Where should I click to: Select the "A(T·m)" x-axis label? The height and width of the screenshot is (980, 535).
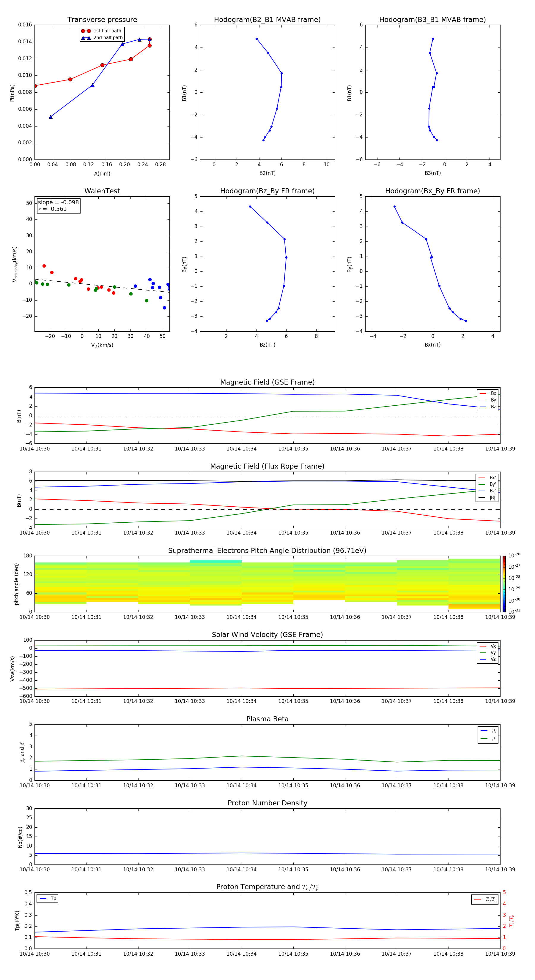102,174
